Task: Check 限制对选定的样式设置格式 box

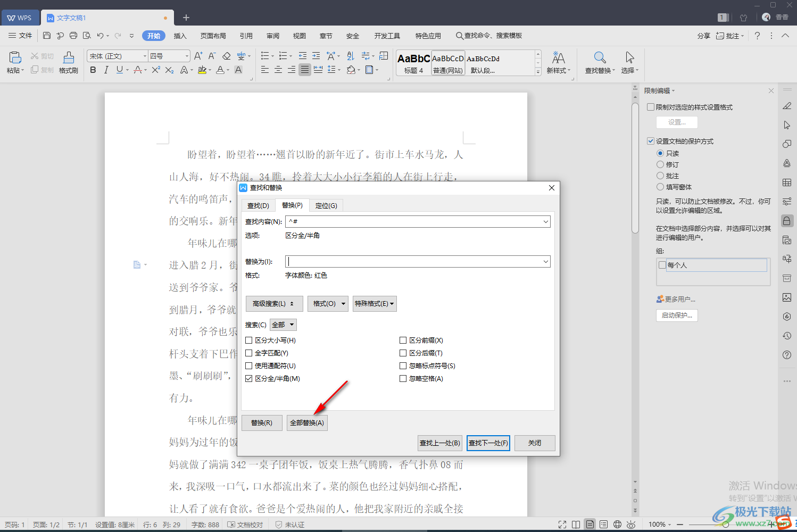Action: click(651, 107)
